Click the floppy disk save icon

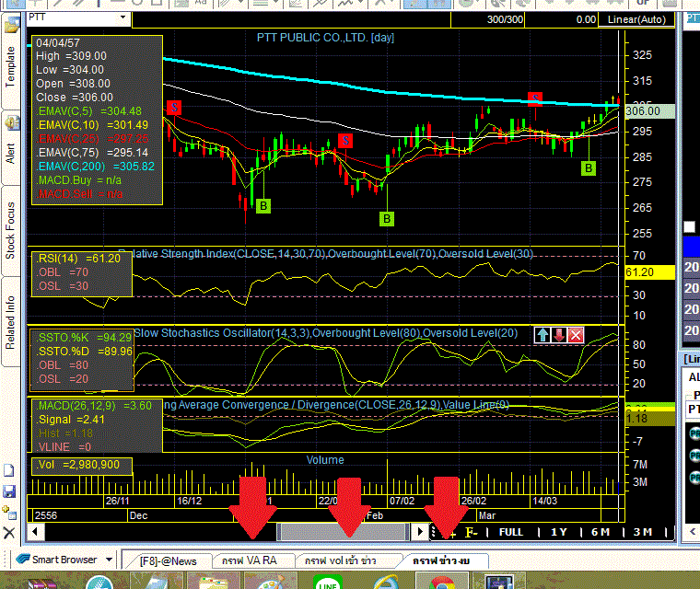9,491
